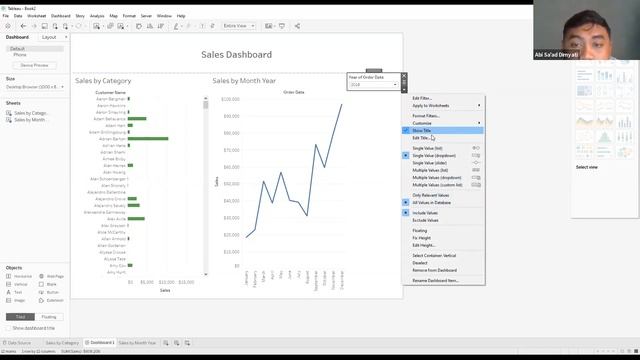The height and width of the screenshot is (360, 640).
Task: Select Exclude Values option
Action: [x=443, y=220]
